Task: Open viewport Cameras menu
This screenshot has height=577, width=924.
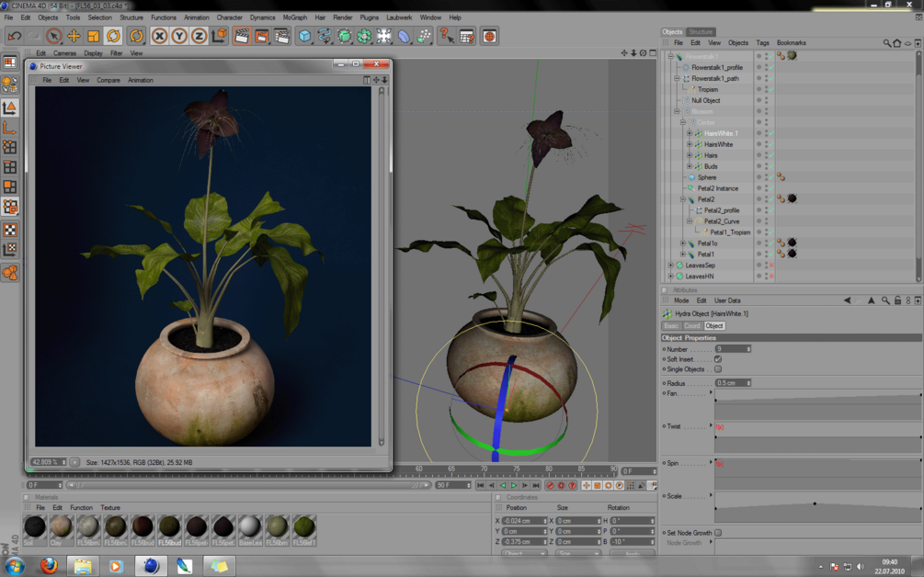Action: (x=65, y=53)
